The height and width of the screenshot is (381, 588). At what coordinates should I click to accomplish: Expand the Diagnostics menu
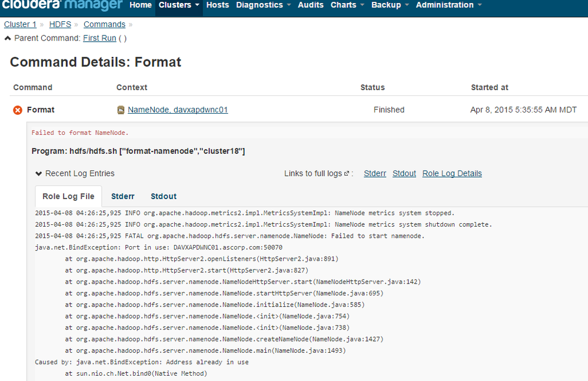click(263, 5)
